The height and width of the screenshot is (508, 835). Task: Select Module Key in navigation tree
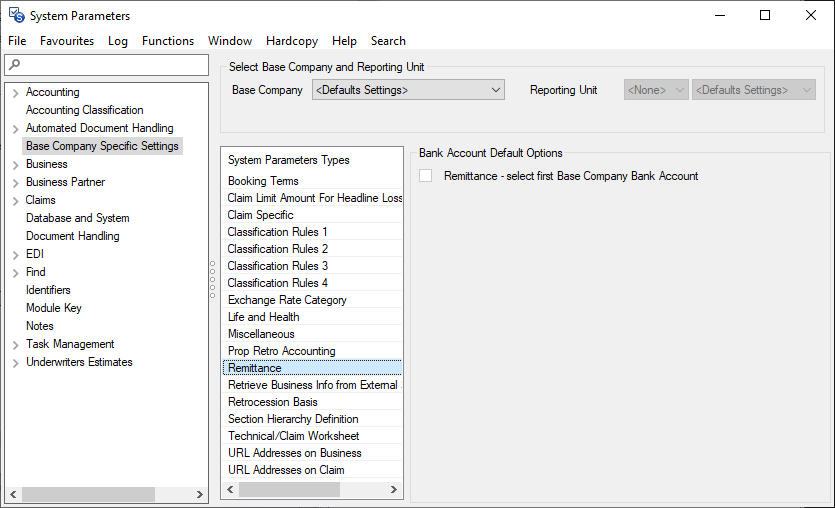pyautogui.click(x=53, y=308)
